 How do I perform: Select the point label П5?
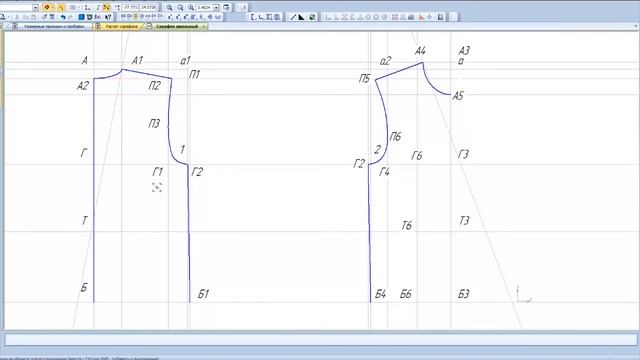pos(364,78)
